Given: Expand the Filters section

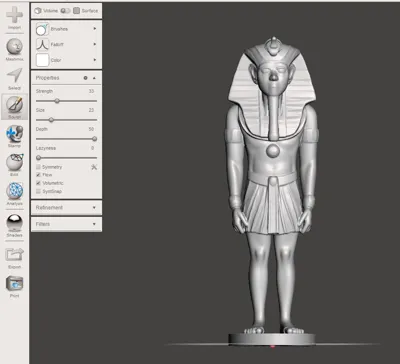Looking at the screenshot, I should click(66, 224).
